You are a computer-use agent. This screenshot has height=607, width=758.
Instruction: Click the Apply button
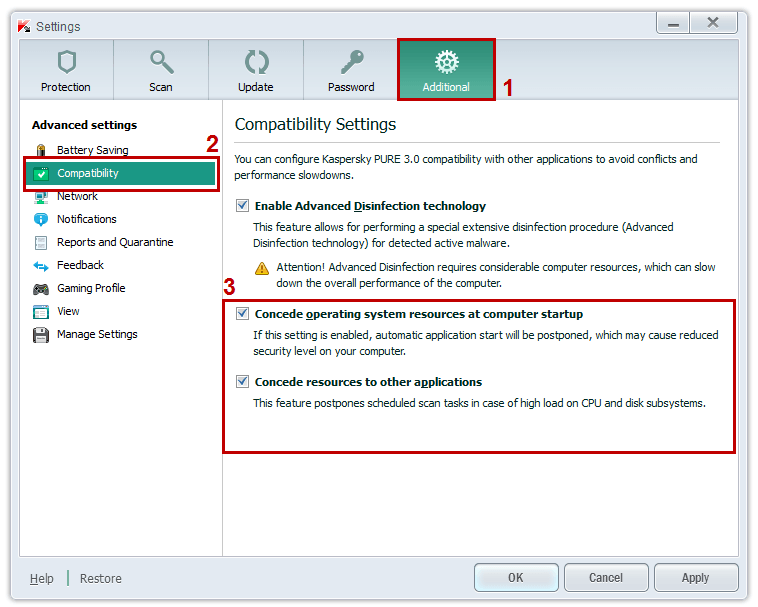pyautogui.click(x=696, y=578)
